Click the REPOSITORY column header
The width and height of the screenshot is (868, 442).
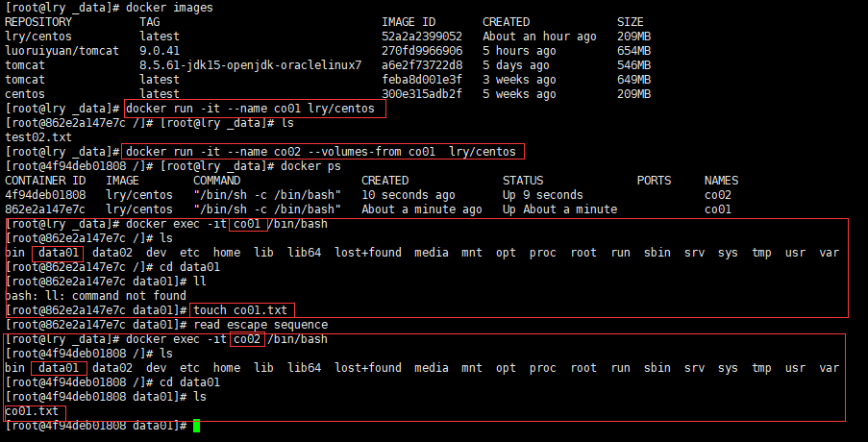[x=38, y=22]
